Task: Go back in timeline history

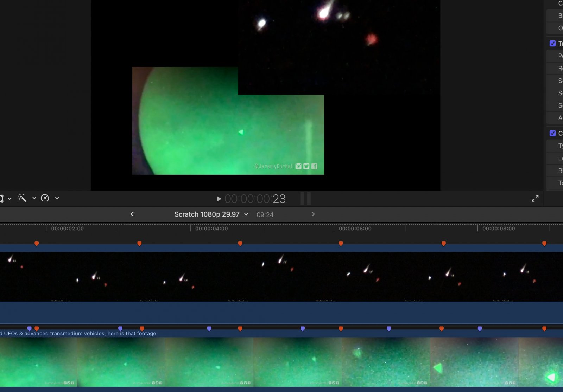Action: click(x=132, y=214)
